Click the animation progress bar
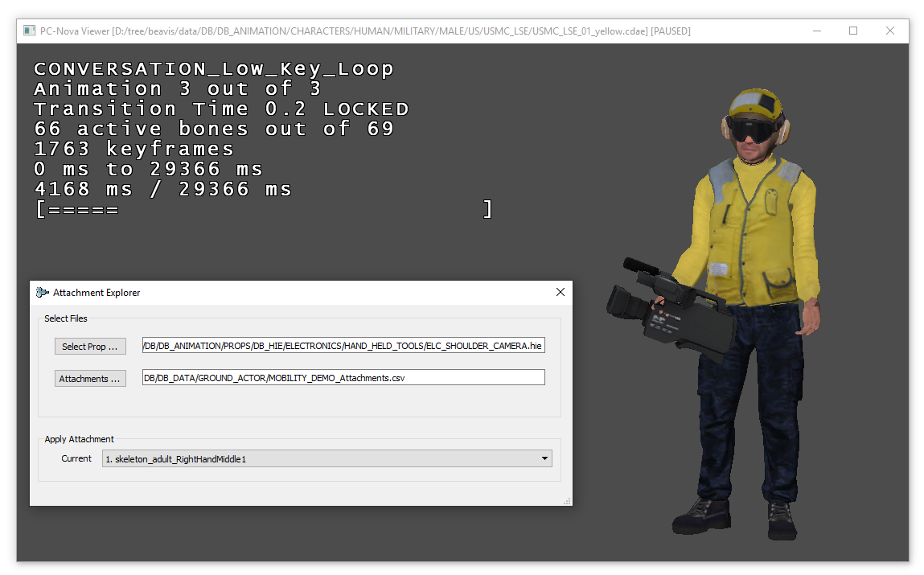This screenshot has height=575, width=924. (x=264, y=209)
